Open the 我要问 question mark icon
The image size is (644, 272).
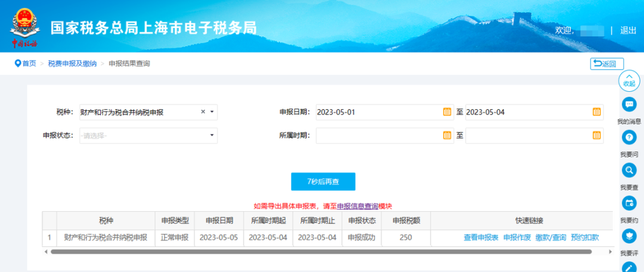(x=629, y=138)
